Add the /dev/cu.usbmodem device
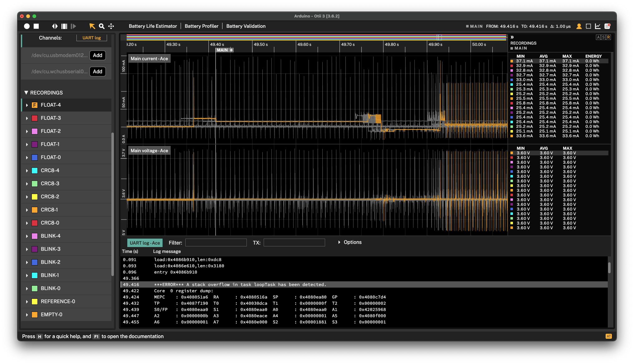Viewport: 634px width, 364px height. [98, 55]
